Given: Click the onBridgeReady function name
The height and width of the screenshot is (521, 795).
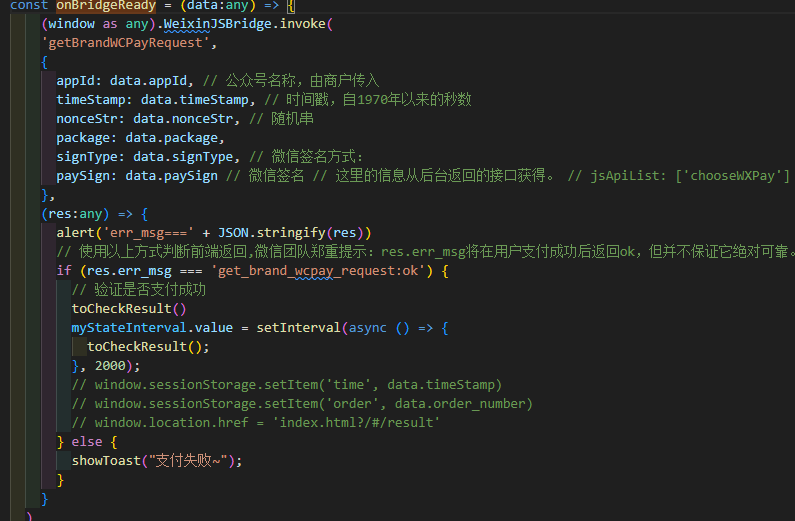Looking at the screenshot, I should coord(106,6).
